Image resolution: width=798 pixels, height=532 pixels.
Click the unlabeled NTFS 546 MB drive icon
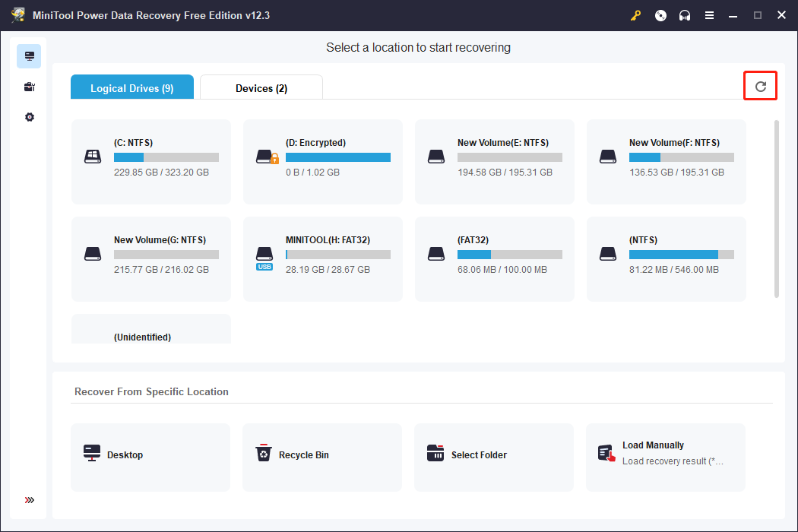point(608,254)
